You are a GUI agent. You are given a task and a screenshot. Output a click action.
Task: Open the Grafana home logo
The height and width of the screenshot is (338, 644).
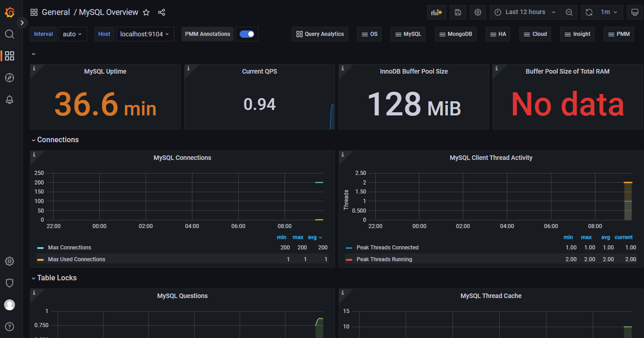[x=10, y=12]
